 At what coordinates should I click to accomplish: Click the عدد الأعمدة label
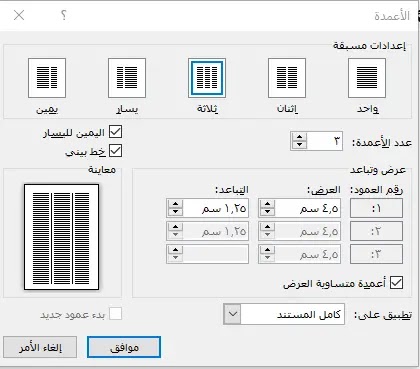coord(382,142)
